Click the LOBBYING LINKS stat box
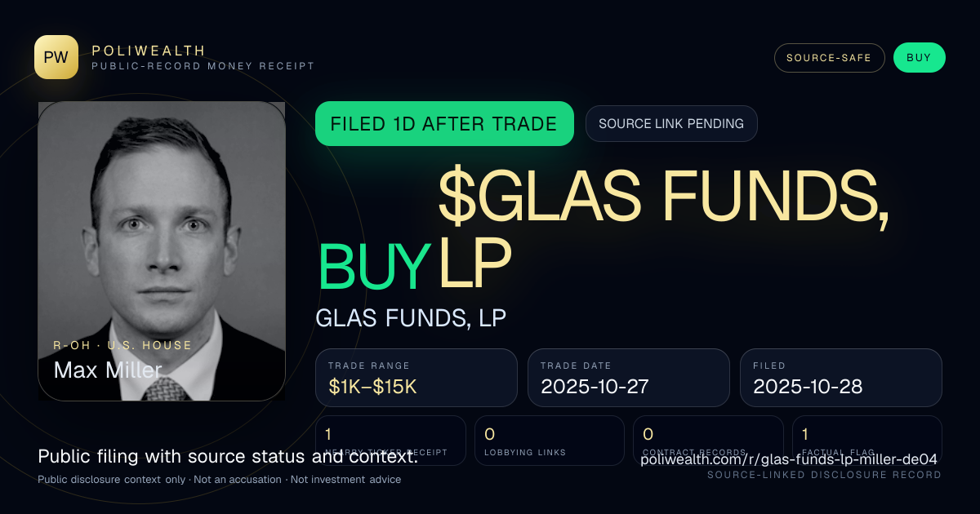The height and width of the screenshot is (514, 980). 550,441
